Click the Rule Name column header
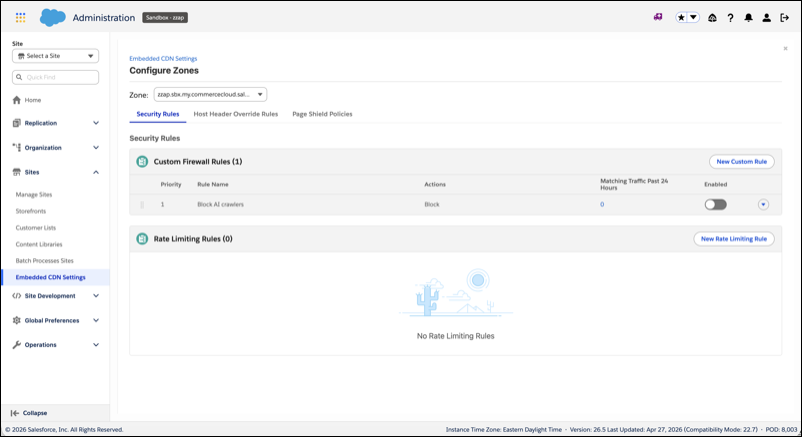 (x=213, y=184)
